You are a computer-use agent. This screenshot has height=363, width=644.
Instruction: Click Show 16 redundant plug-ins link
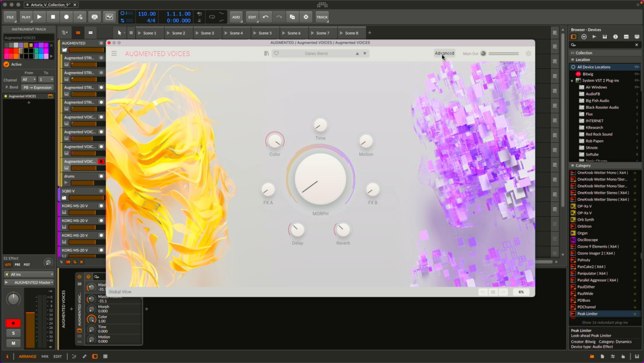pos(605,322)
